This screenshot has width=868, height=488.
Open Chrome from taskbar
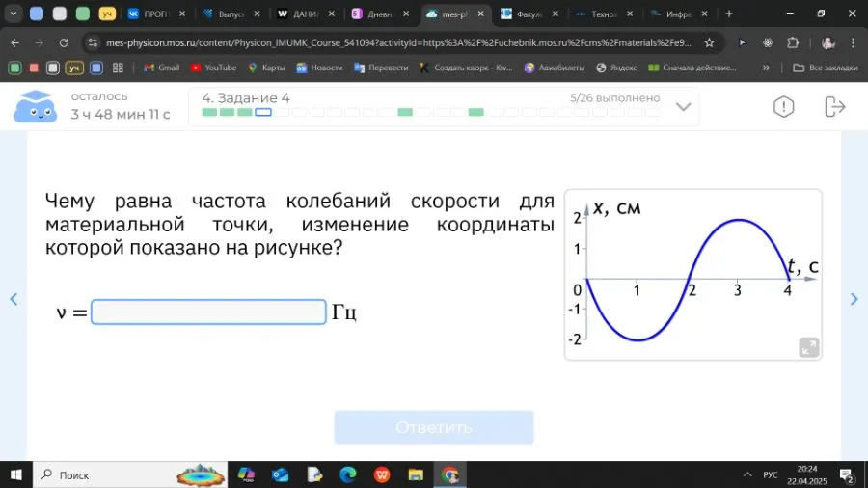pyautogui.click(x=449, y=474)
